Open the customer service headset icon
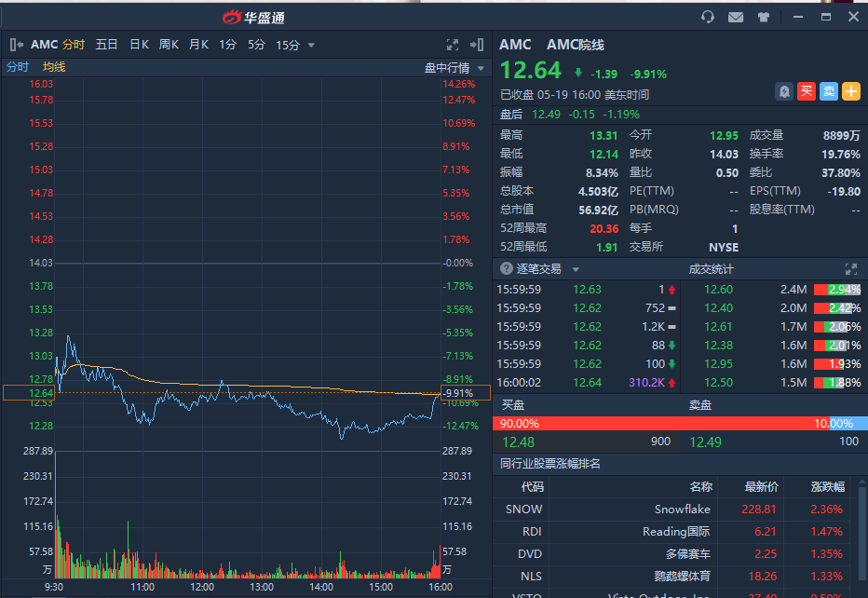 click(708, 17)
